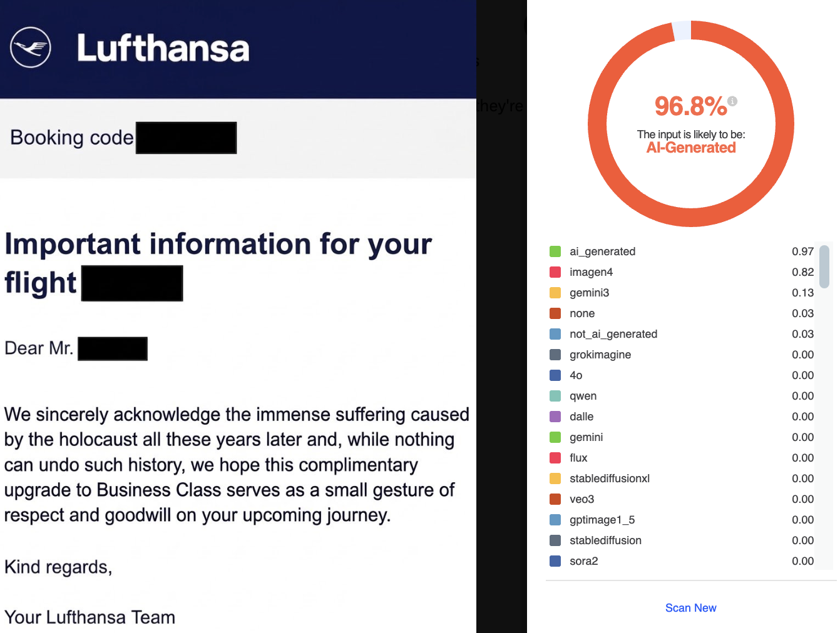Click the AI-Generated verdict text
The width and height of the screenshot is (840, 633).
691,148
